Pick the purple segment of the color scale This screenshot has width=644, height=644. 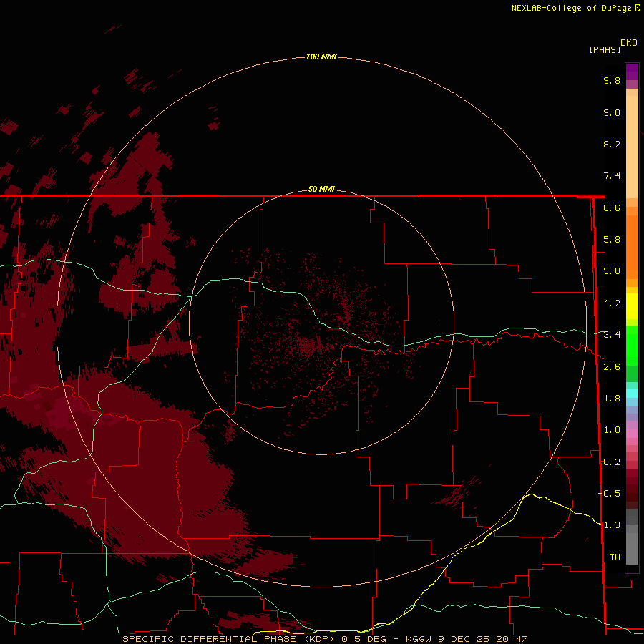[632, 72]
